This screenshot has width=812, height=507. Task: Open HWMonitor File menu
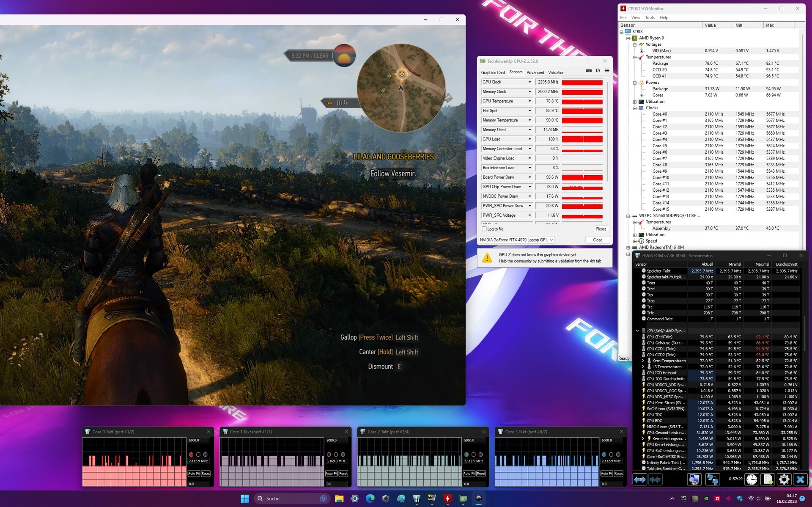tap(623, 18)
